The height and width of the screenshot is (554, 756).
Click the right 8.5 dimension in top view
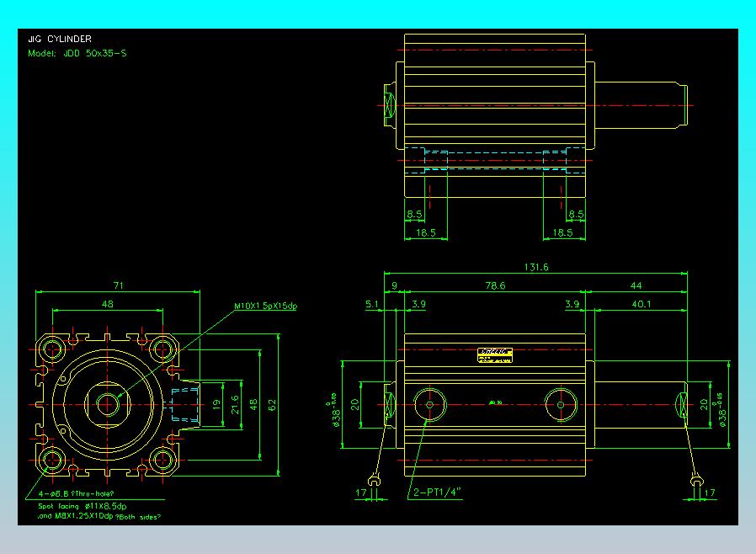pos(576,214)
